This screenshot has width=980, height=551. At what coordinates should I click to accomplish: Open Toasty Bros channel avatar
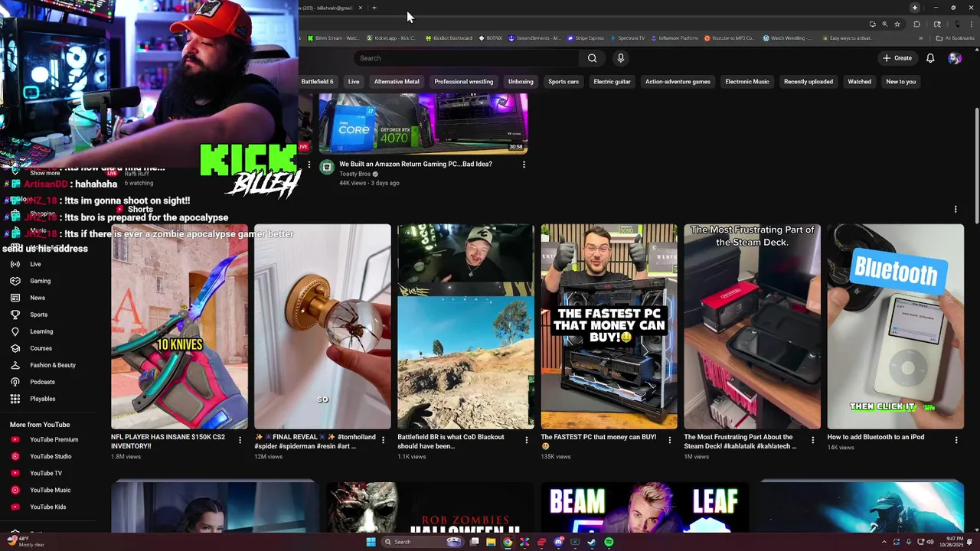click(x=327, y=168)
